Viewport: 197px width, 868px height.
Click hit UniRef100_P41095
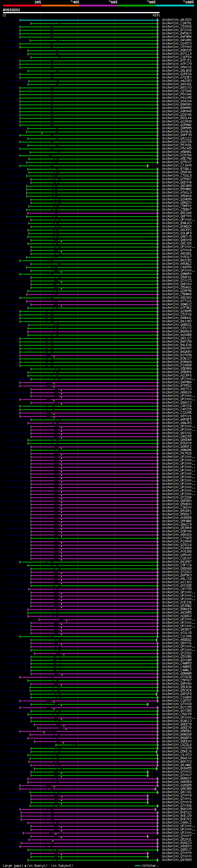pos(177,98)
